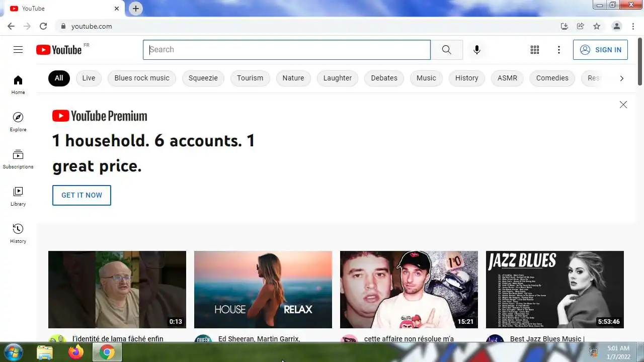
Task: Click title "Ed Sheeran, Martin Garrix,"
Action: coord(259,339)
